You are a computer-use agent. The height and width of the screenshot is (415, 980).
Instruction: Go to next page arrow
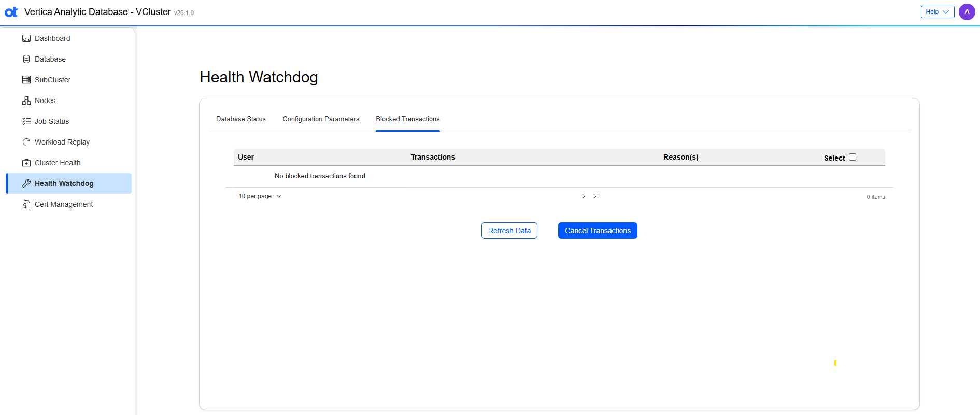pos(584,196)
